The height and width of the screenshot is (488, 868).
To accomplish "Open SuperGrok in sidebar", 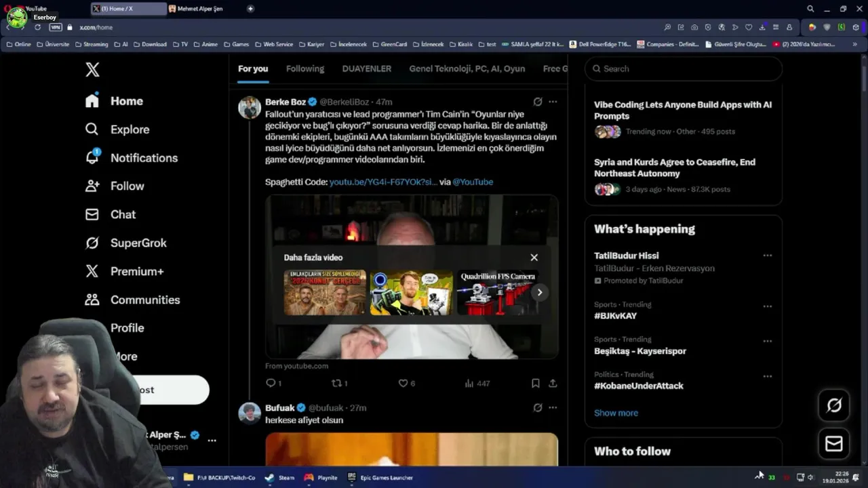I will (125, 243).
